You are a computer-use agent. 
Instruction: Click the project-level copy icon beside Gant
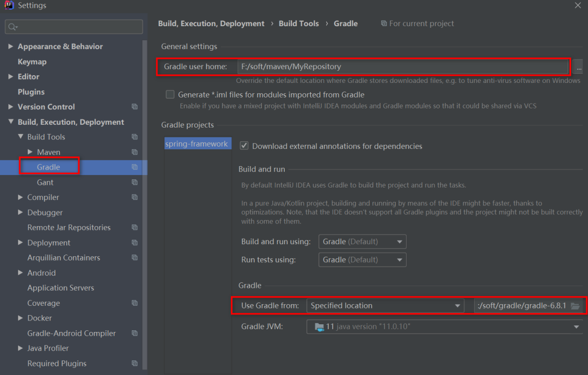[134, 182]
